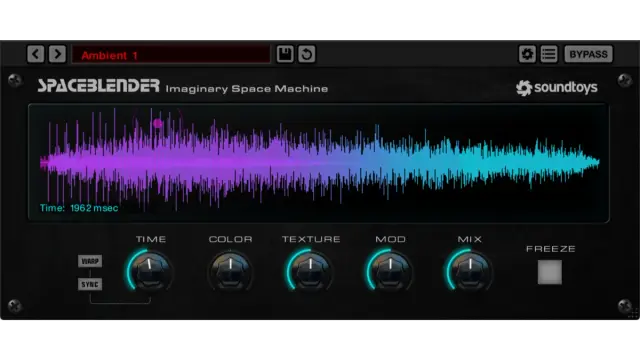Screen dimensions: 640x360
Task: Click the SpaceBlender title logo
Action: [x=98, y=86]
